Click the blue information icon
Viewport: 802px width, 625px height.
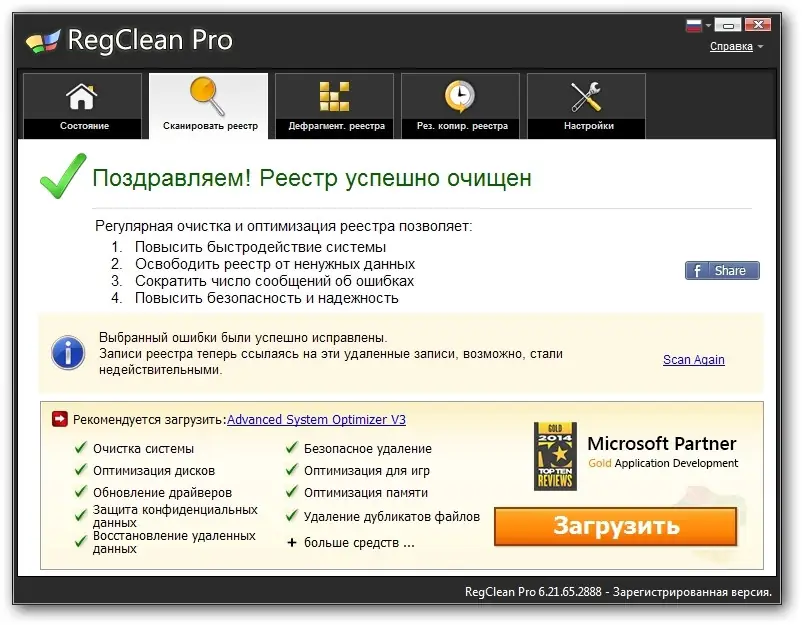pos(68,352)
